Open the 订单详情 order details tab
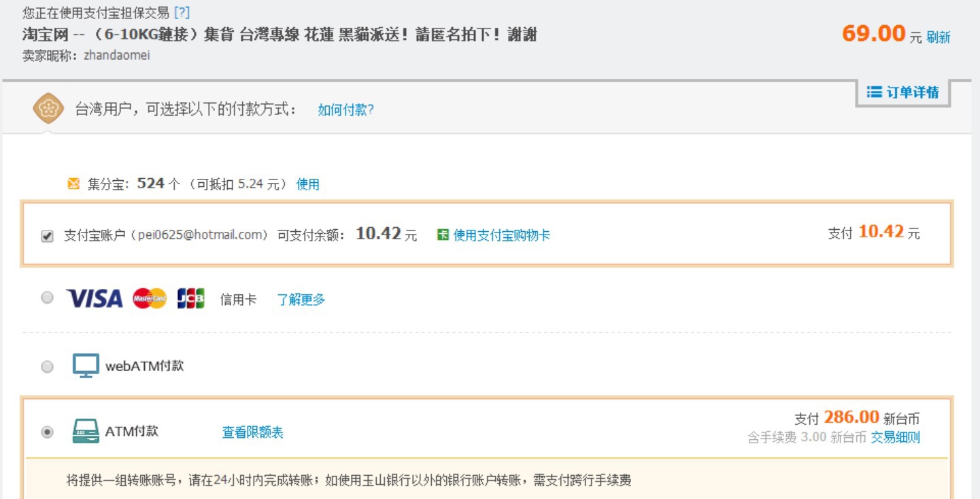 [903, 92]
